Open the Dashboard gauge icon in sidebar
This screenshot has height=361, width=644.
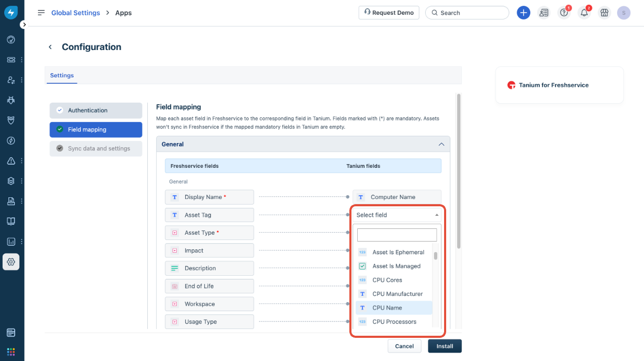(x=11, y=39)
